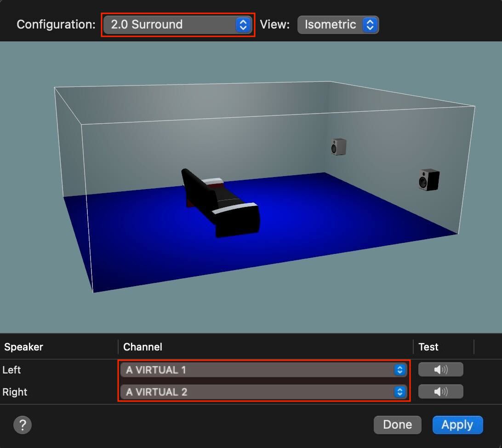Select the left speaker in the room view
Screen dimensions: 502x448
339,147
